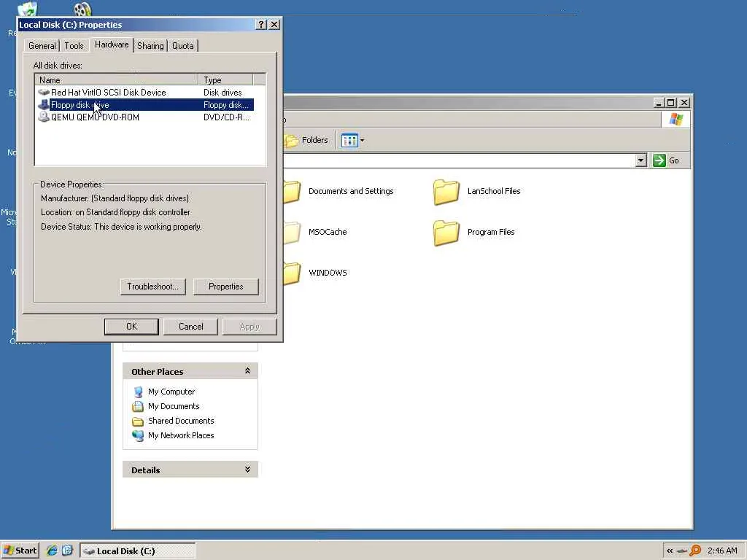Maximize the Explorer window
The image size is (747, 560).
(x=671, y=103)
